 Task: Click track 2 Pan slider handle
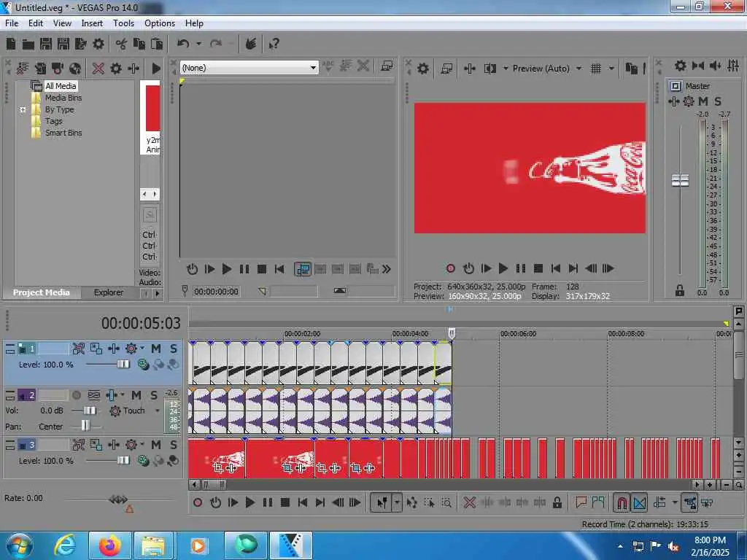click(x=85, y=425)
